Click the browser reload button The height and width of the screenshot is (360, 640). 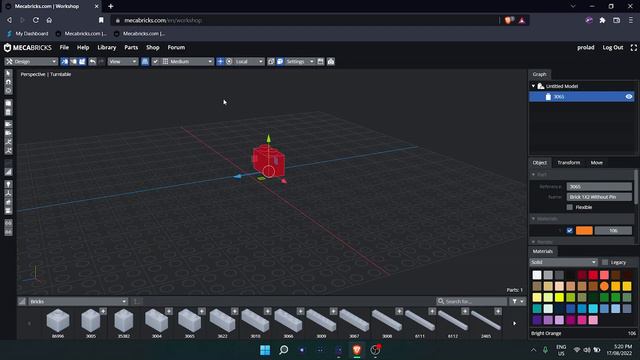(x=36, y=20)
